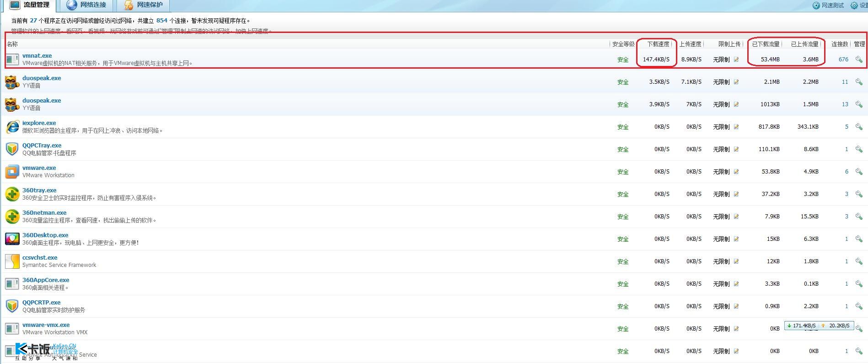Click the 147.4KB/S download speed value
868x364 pixels.
pos(656,60)
